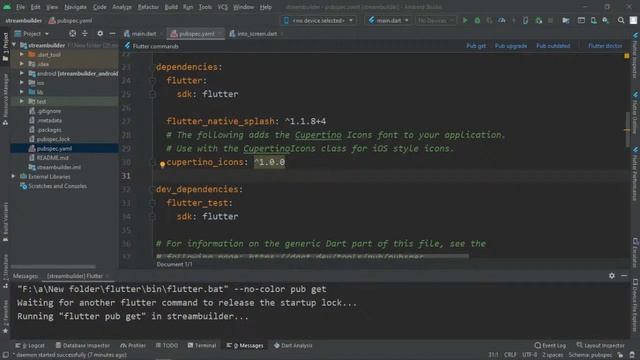Image resolution: width=640 pixels, height=360 pixels.
Task: Click the locate file target icon in Project panel
Action: tap(72, 33)
